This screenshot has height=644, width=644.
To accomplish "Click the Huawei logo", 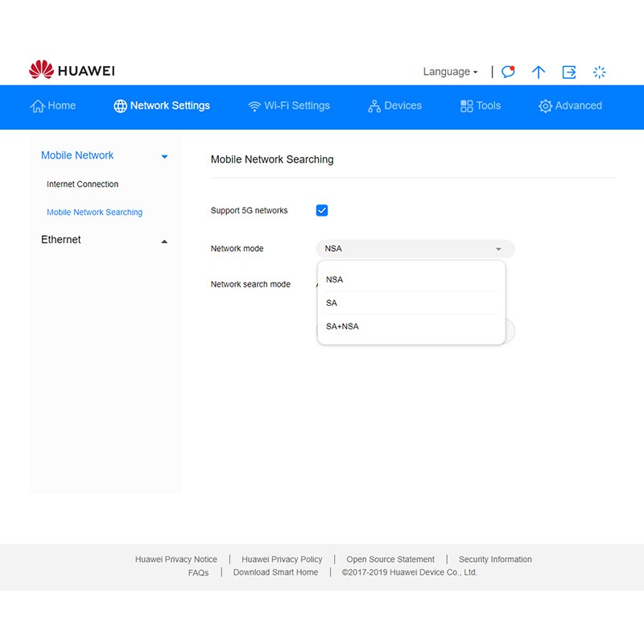I will coord(72,71).
